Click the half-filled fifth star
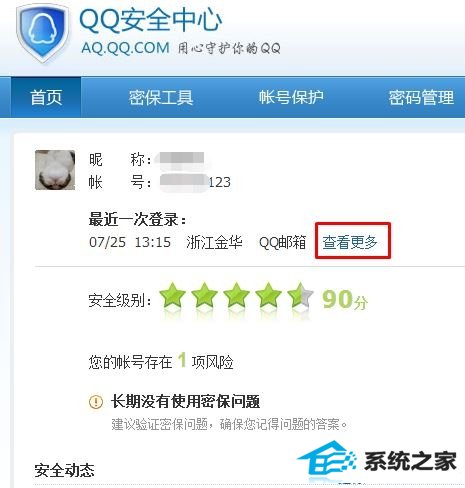 pos(300,295)
